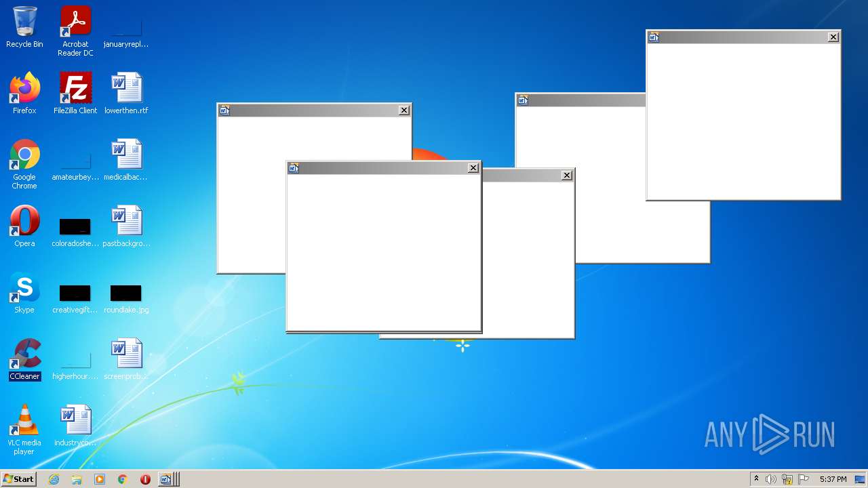Image resolution: width=868 pixels, height=488 pixels.
Task: Select the medicalbac... Word document
Action: (126, 160)
